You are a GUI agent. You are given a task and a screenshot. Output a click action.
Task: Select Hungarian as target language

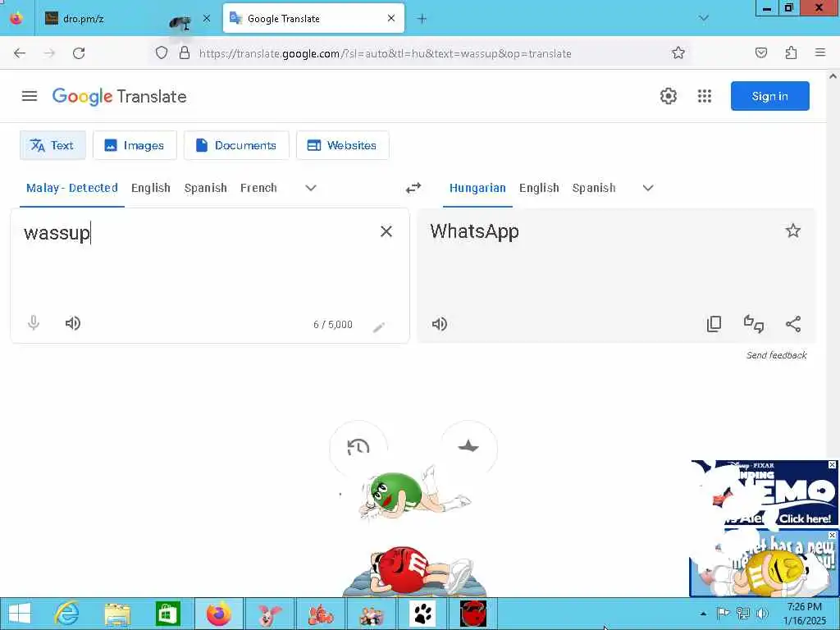click(x=477, y=188)
